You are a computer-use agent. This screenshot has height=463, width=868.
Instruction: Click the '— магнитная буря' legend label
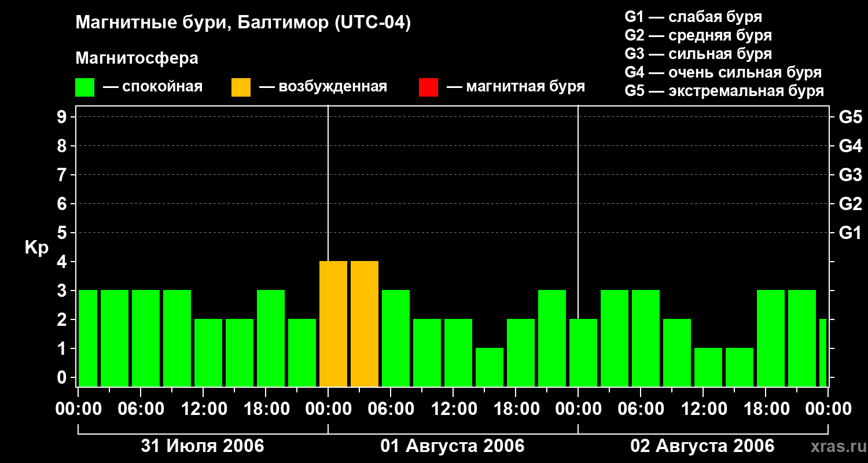516,87
